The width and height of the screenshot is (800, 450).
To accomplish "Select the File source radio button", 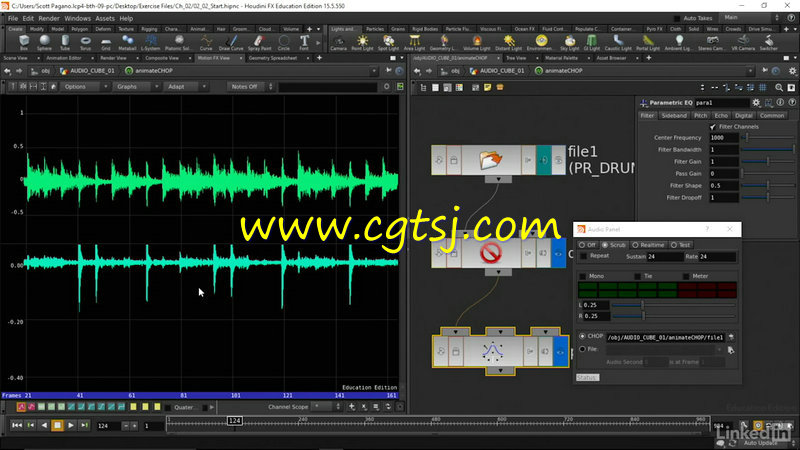I will click(582, 349).
